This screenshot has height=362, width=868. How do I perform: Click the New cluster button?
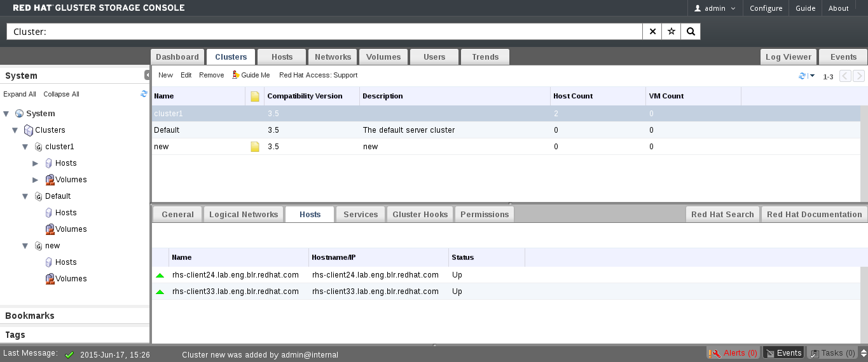tap(165, 75)
